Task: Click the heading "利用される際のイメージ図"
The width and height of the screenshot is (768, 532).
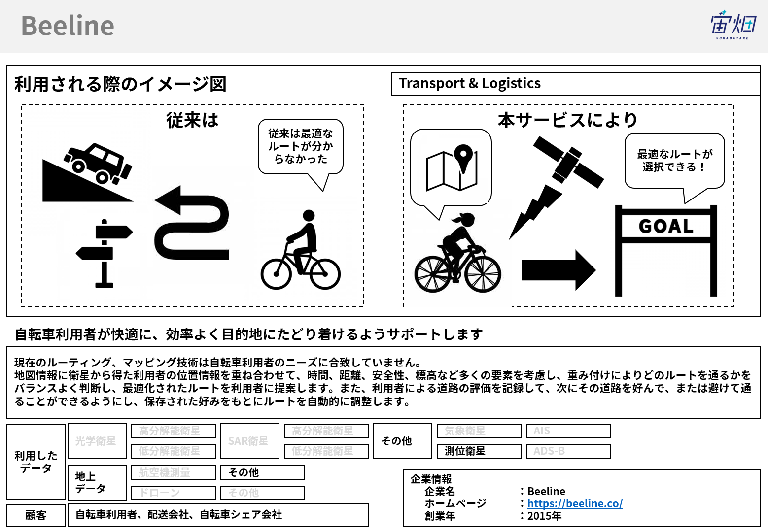Action: tap(120, 84)
